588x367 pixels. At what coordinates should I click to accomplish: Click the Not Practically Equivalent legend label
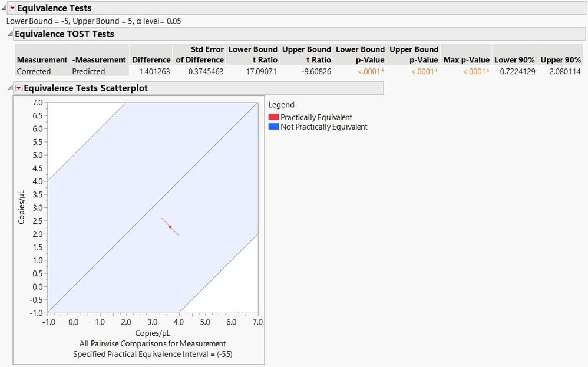pos(324,127)
